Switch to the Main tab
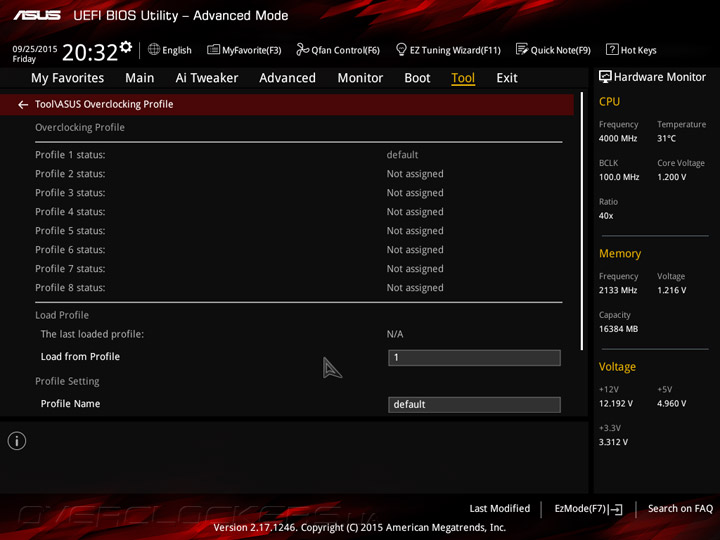720x540 pixels. (x=140, y=78)
